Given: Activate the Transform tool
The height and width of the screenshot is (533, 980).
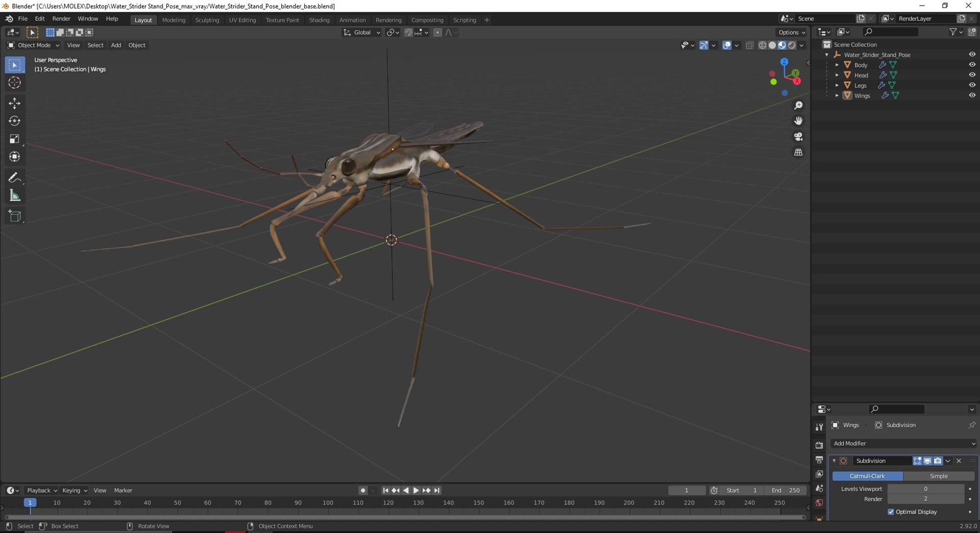Looking at the screenshot, I should click(x=14, y=157).
